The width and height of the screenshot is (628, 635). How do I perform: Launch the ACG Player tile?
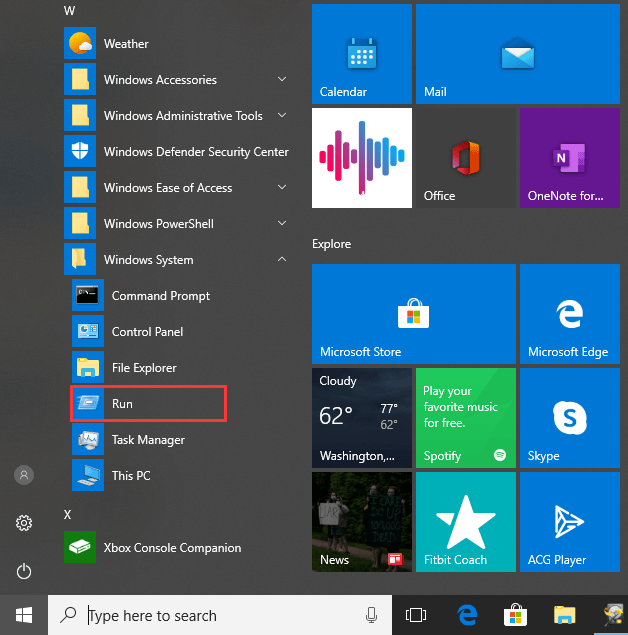570,522
